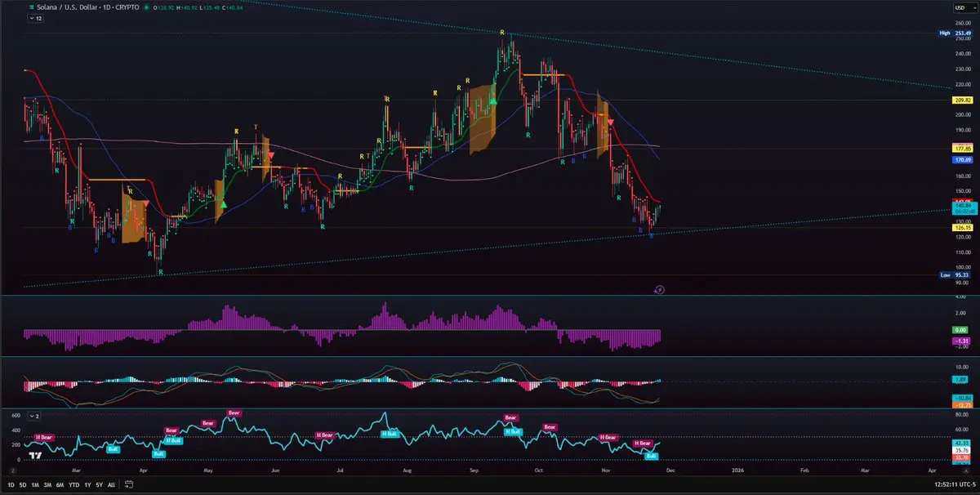The width and height of the screenshot is (980, 495).
Task: Collapse the 2 indicators legend in bottom pane
Action: coord(35,416)
